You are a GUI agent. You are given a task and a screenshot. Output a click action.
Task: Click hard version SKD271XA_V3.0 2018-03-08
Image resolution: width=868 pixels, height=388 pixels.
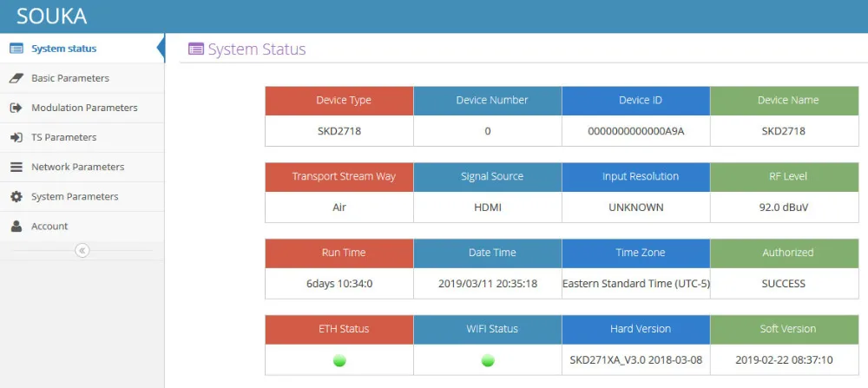coord(636,360)
